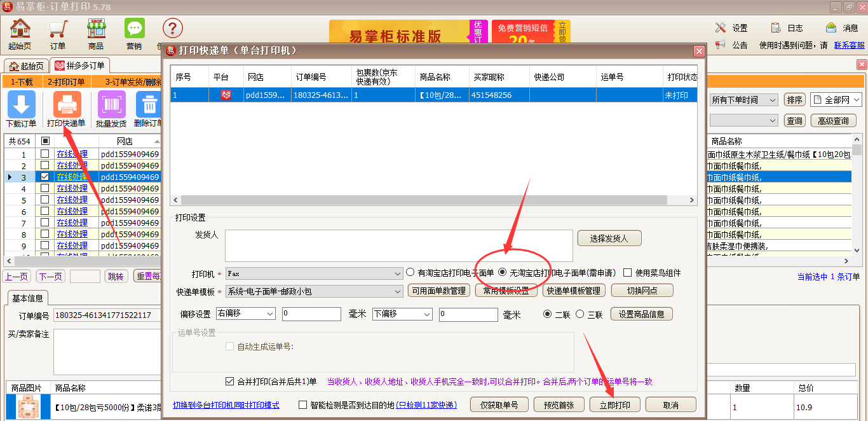Open the 快递单模板 dropdown

tap(314, 291)
